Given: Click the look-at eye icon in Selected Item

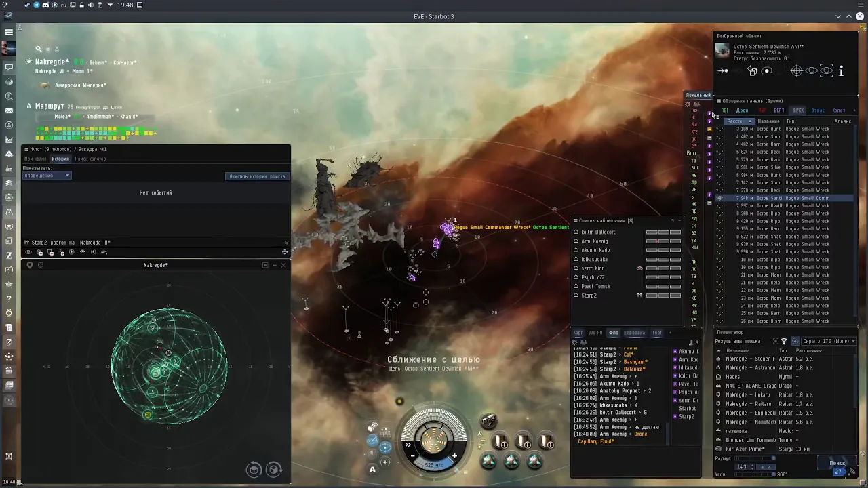Looking at the screenshot, I should [812, 70].
